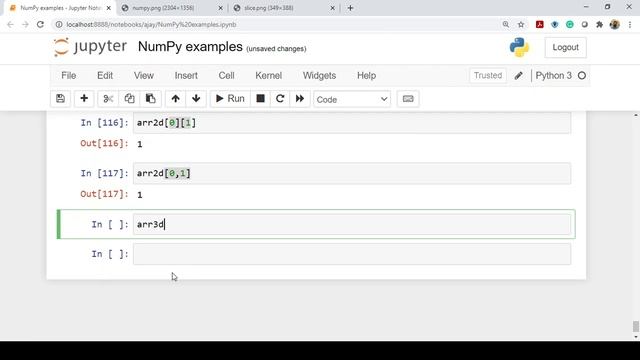Viewport: 640px width, 360px height.
Task: Click into the arr3d code cell
Action: pos(352,224)
